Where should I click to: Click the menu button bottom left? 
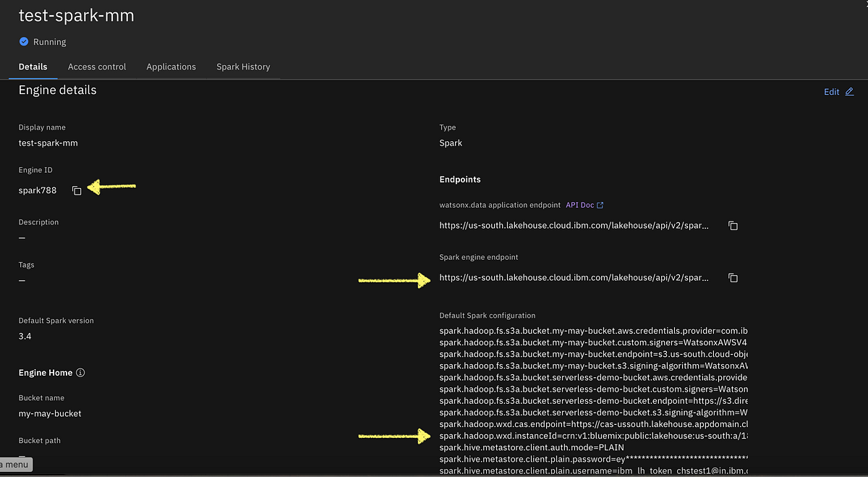point(14,464)
